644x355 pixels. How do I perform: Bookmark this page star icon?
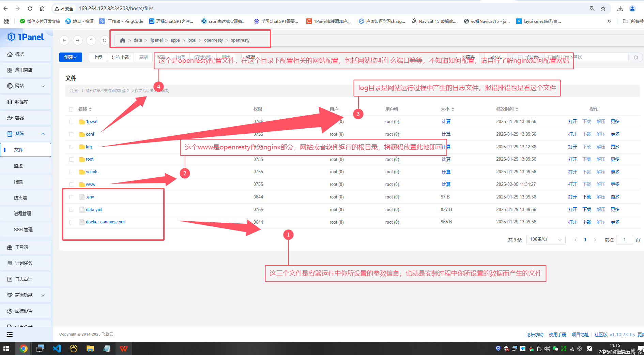click(603, 9)
